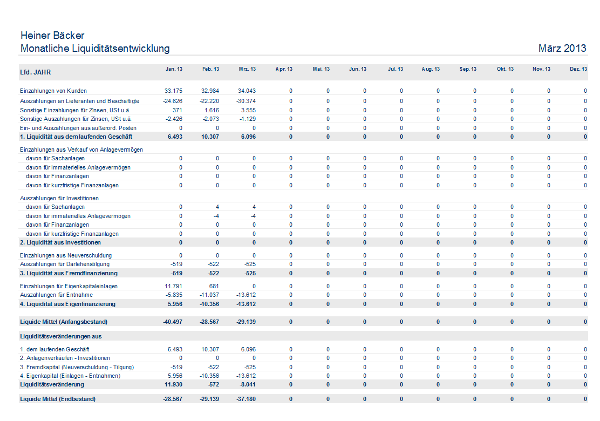Select the 'Jan. 13' column header
Image resolution: width=600 pixels, height=421 pixels.
174,69
